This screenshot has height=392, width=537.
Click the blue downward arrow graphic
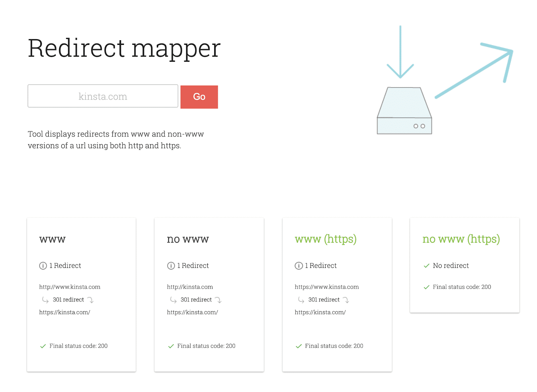pyautogui.click(x=400, y=50)
